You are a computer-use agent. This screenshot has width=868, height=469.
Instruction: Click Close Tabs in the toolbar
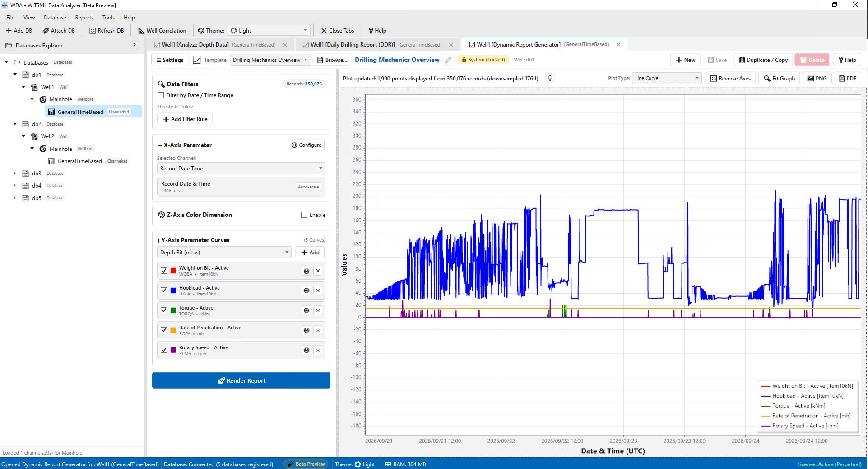click(338, 31)
